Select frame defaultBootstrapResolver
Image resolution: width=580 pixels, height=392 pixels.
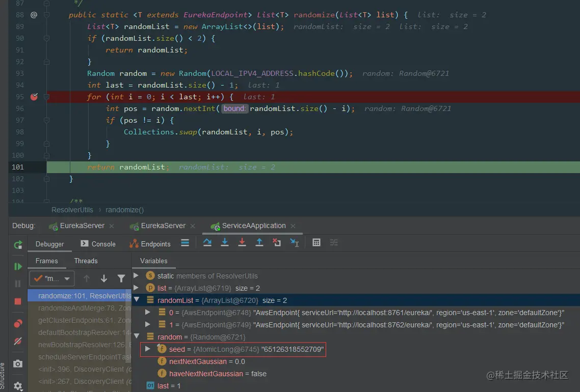(x=80, y=332)
